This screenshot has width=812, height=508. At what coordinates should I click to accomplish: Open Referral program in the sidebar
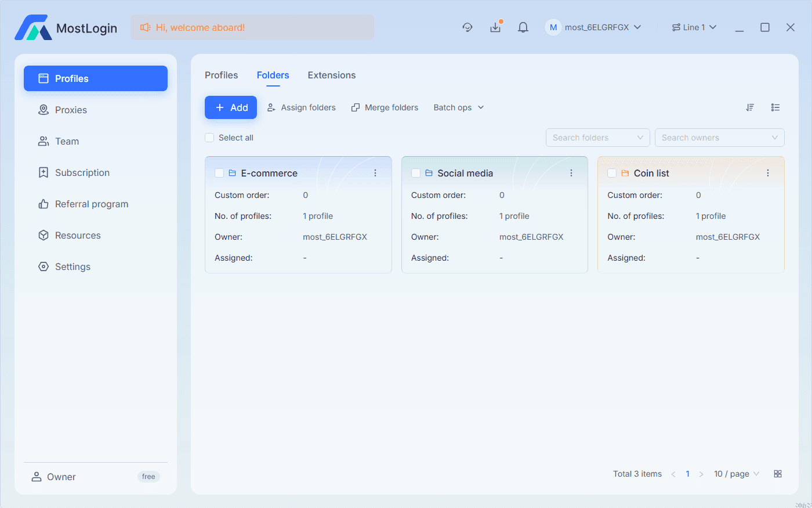(x=96, y=204)
